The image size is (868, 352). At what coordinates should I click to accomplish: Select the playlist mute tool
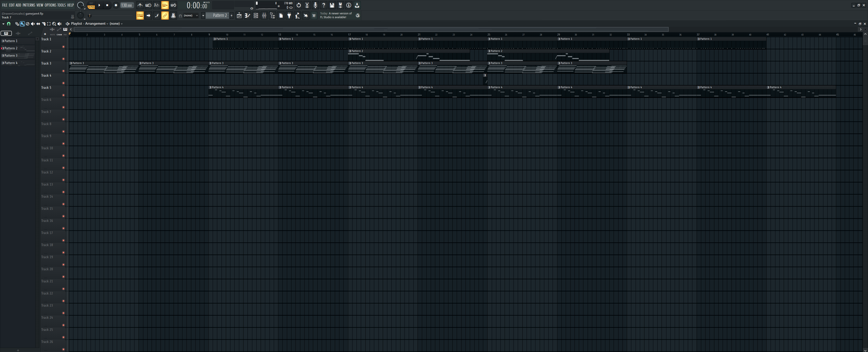point(33,24)
